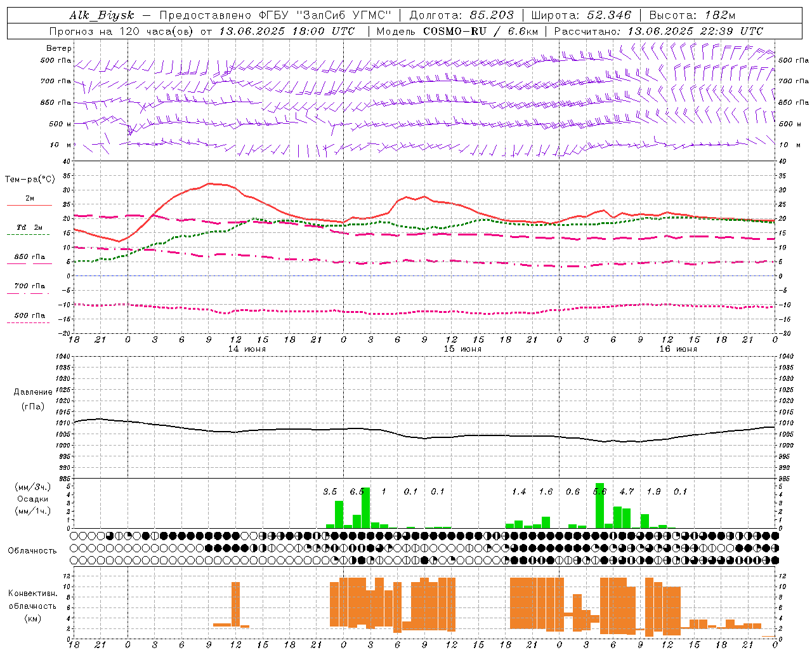
Task: Click the black pressure curve line
Action: [425, 437]
